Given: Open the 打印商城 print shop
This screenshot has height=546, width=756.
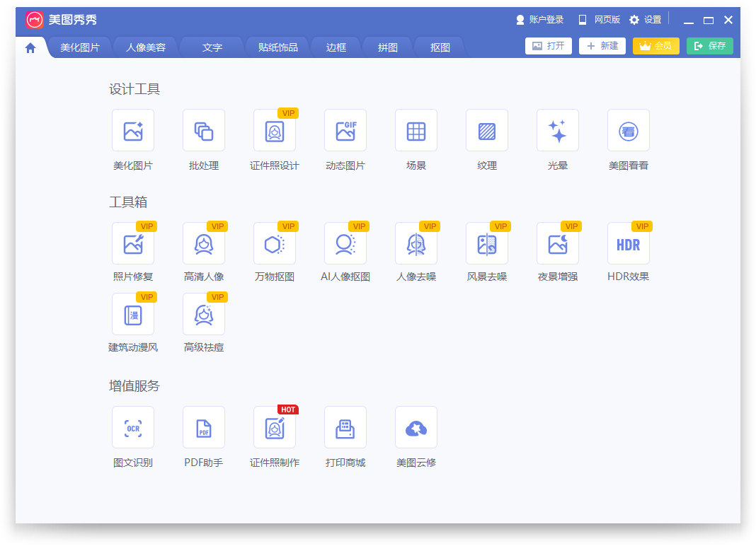Looking at the screenshot, I should coord(345,427).
